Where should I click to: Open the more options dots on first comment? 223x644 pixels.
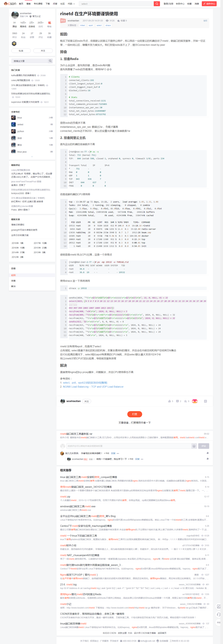tap(118, 453)
